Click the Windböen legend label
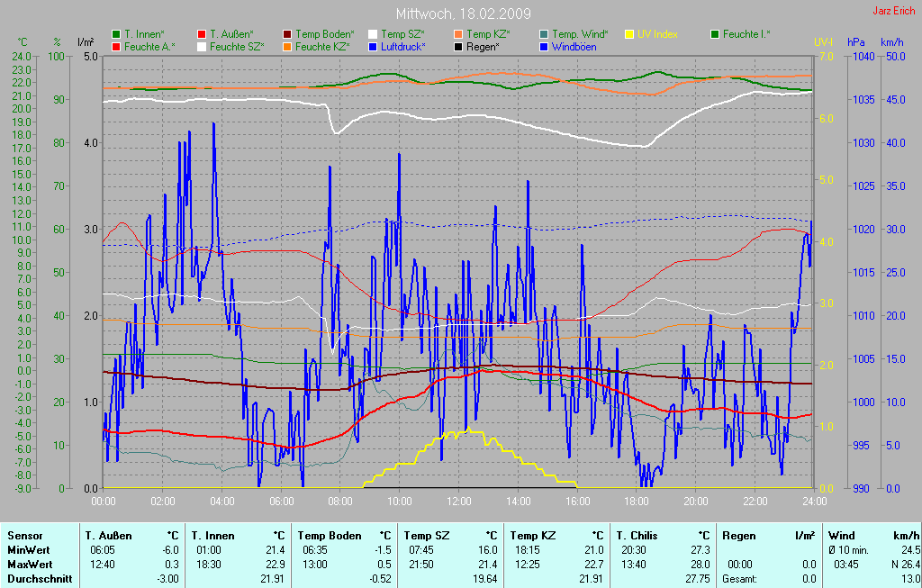The image size is (922, 588). [573, 46]
